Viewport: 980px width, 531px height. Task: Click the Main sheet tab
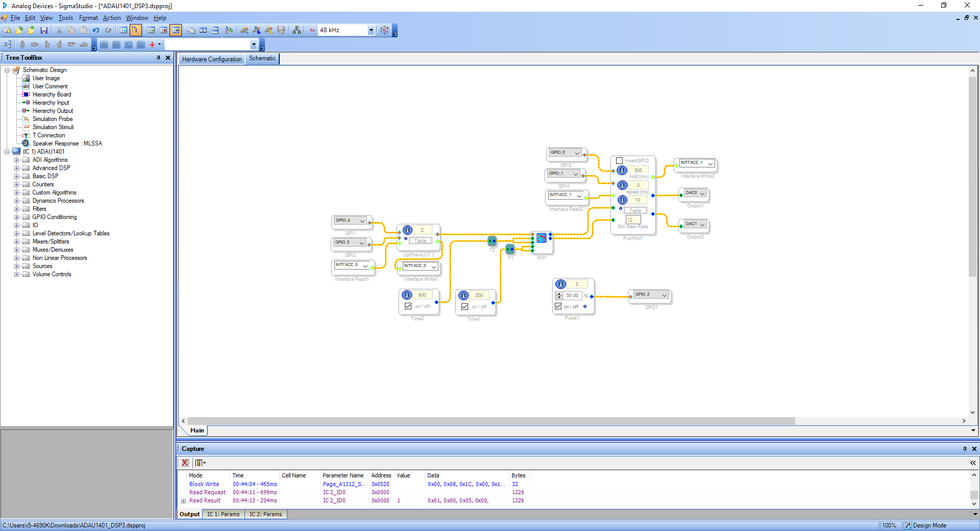click(x=197, y=430)
